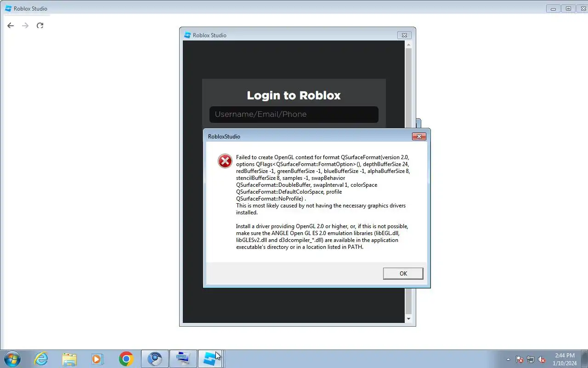This screenshot has height=368, width=588.
Task: Reload the page with refresh icon
Action: pyautogui.click(x=40, y=25)
